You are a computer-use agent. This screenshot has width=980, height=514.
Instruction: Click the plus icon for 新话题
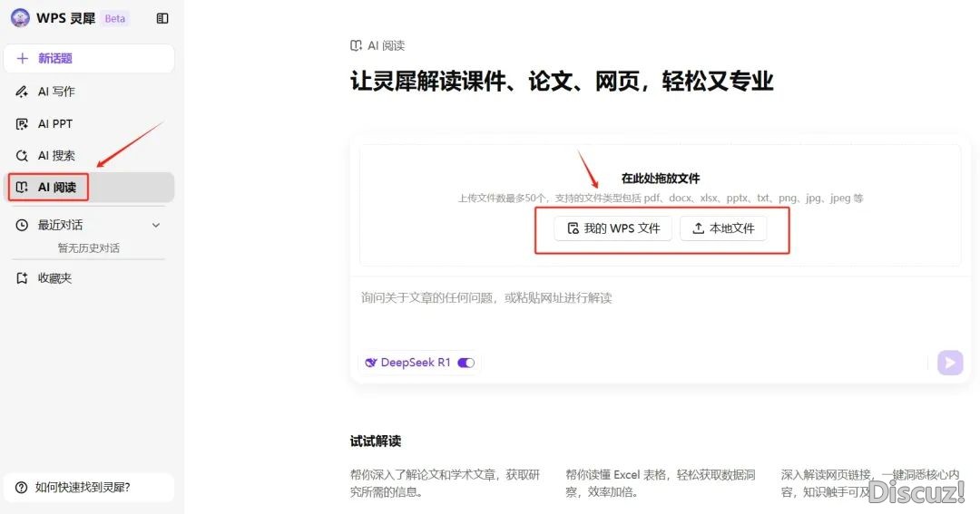point(23,58)
